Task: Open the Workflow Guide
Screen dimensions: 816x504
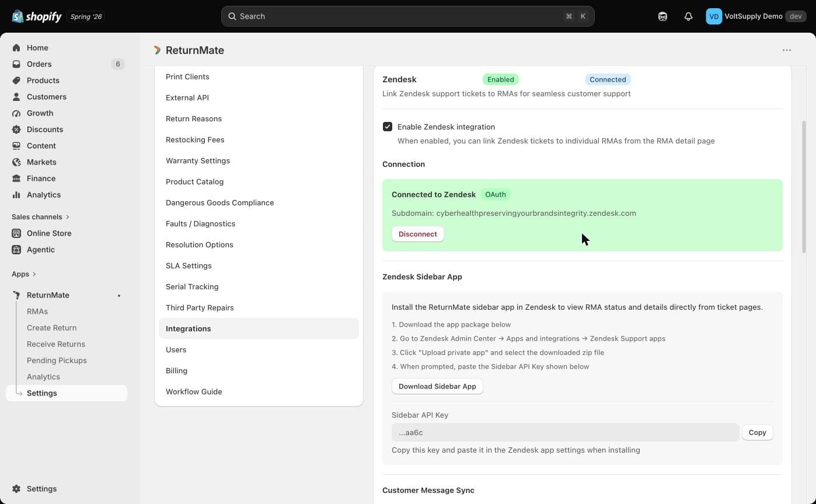Action: [x=259, y=392]
